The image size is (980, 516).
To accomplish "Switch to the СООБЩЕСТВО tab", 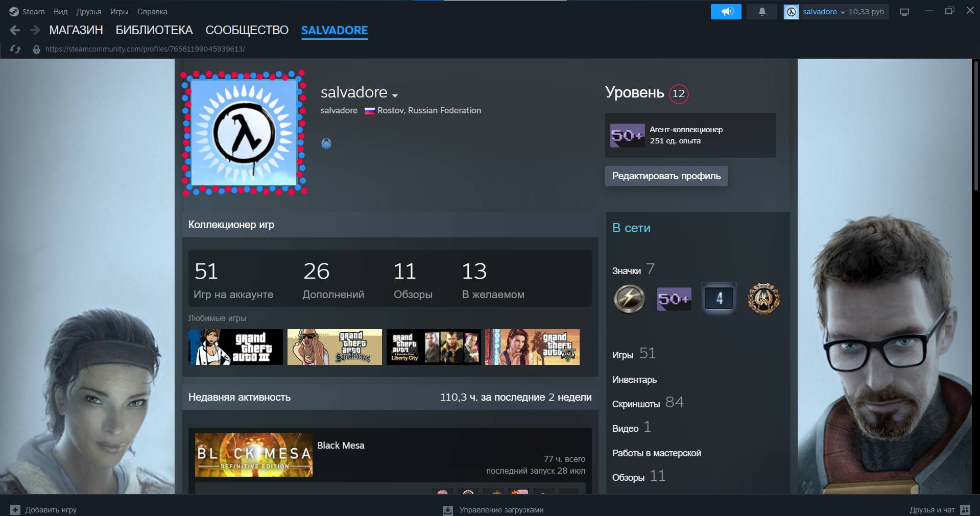I will click(x=247, y=30).
